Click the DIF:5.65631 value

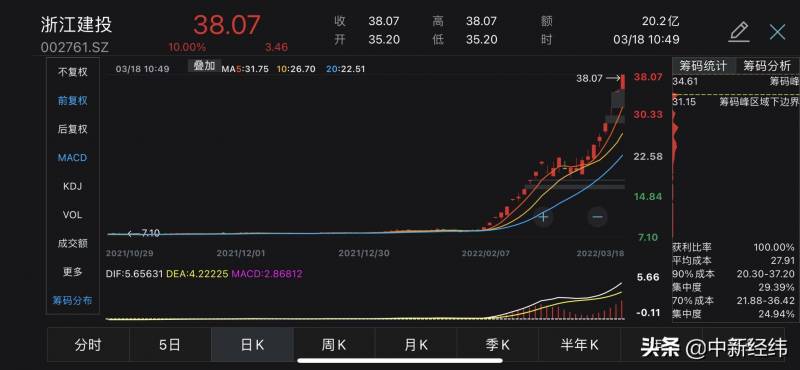click(134, 274)
